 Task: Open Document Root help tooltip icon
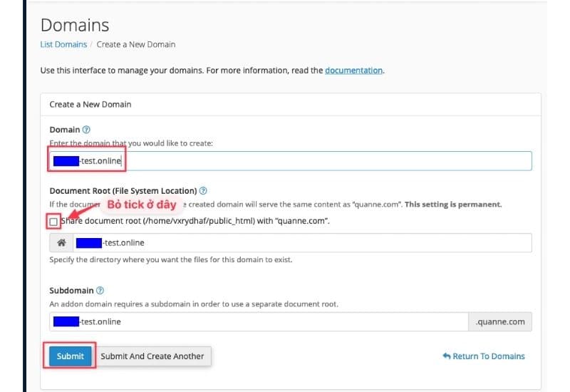[x=203, y=191]
